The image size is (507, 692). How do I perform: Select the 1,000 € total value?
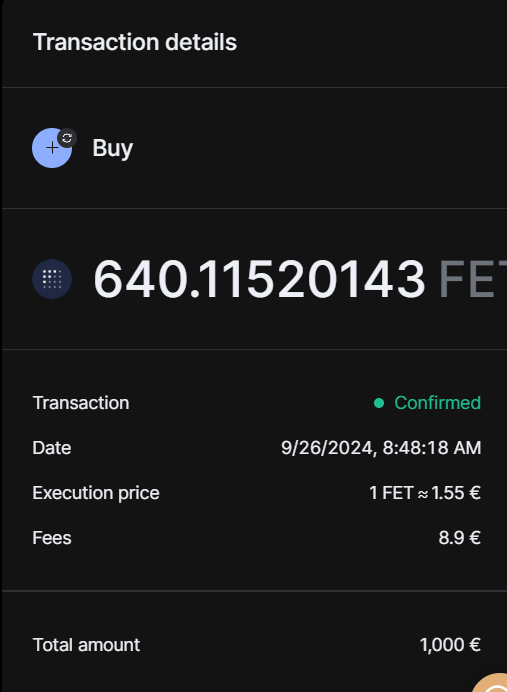pos(450,645)
